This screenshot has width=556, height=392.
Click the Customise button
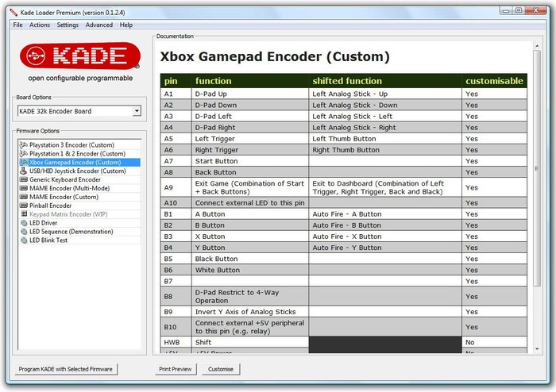click(221, 369)
